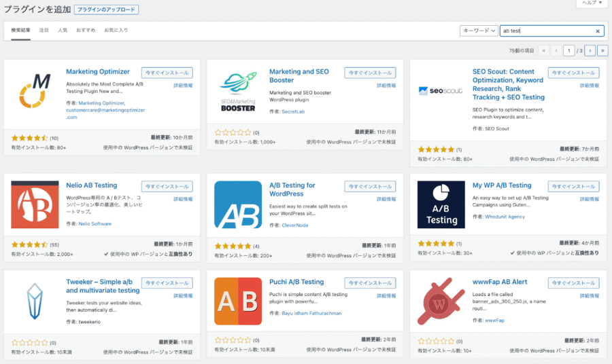The image size is (612, 364).
Task: Click author link wwwFap
Action: point(494,321)
